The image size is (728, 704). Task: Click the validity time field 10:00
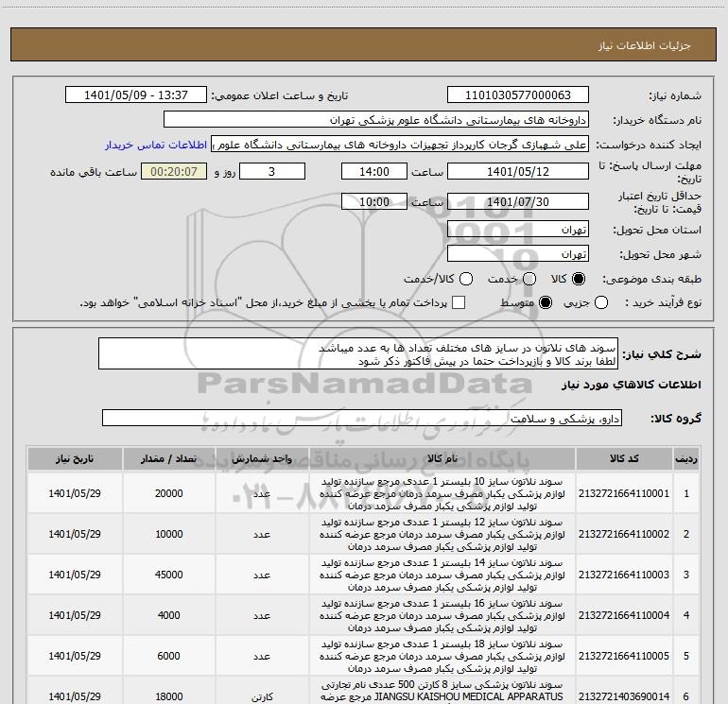click(x=374, y=201)
